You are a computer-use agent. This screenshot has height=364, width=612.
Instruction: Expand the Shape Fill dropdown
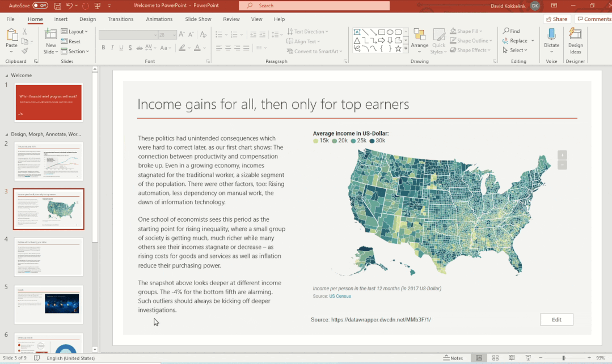click(481, 31)
